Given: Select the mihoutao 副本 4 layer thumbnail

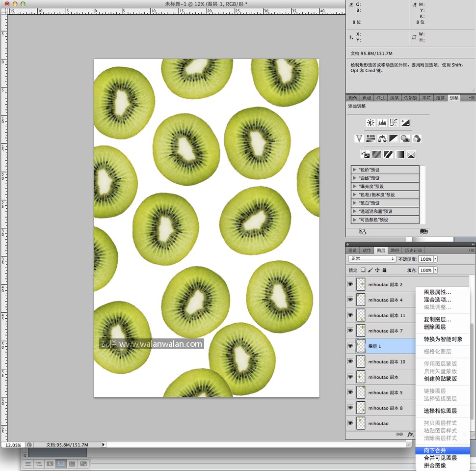Looking at the screenshot, I should (x=361, y=300).
